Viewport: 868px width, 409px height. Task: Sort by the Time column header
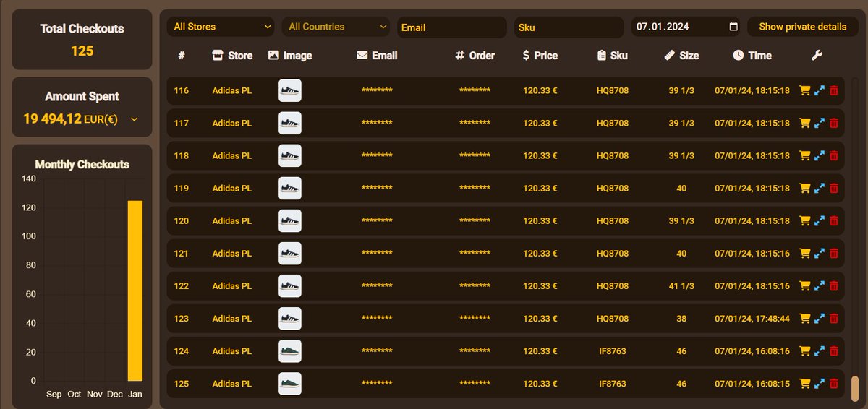752,55
